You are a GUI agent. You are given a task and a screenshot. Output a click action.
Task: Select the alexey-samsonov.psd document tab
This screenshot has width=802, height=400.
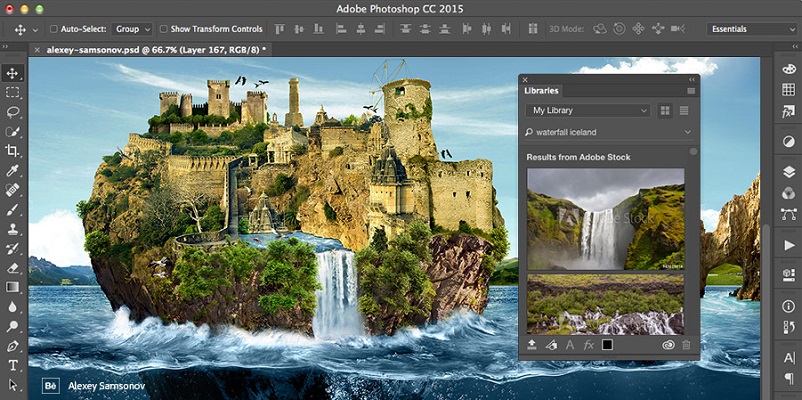point(156,50)
